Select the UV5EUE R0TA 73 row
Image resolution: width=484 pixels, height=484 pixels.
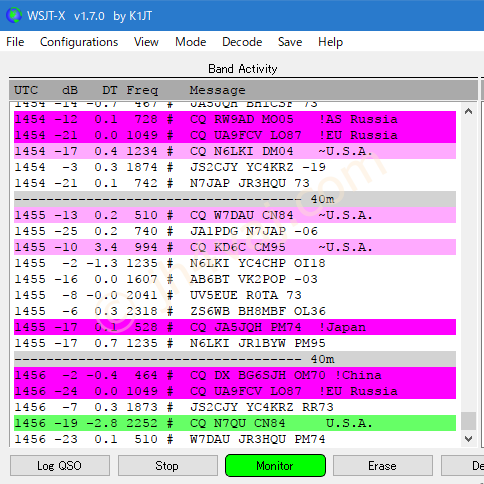point(235,295)
